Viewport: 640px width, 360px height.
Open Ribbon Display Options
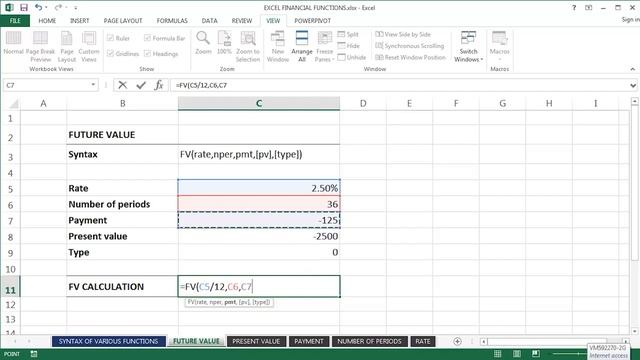point(589,7)
